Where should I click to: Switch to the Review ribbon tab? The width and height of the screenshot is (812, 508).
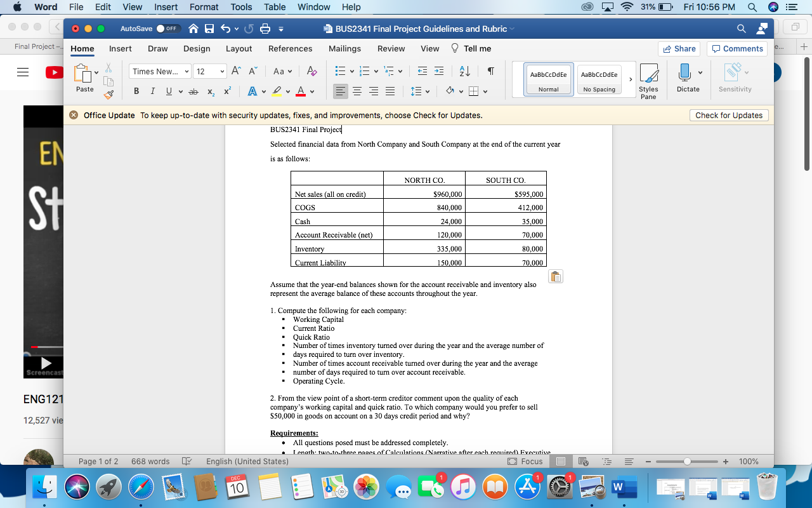point(391,48)
